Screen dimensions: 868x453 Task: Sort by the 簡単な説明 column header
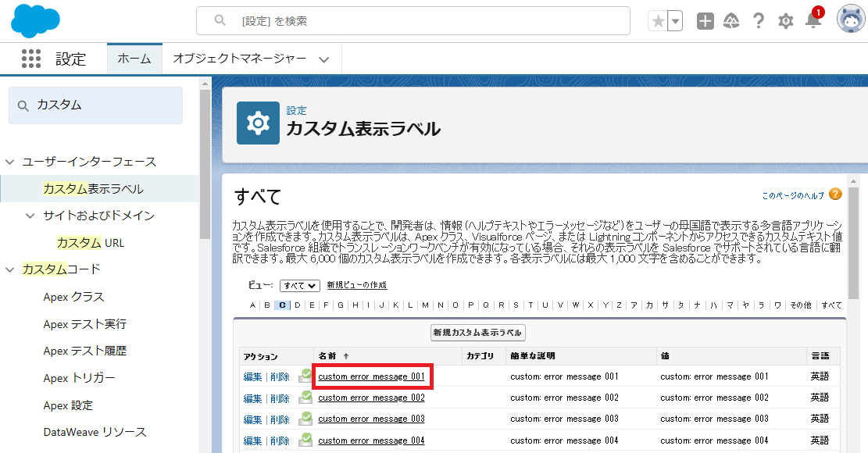tap(533, 356)
